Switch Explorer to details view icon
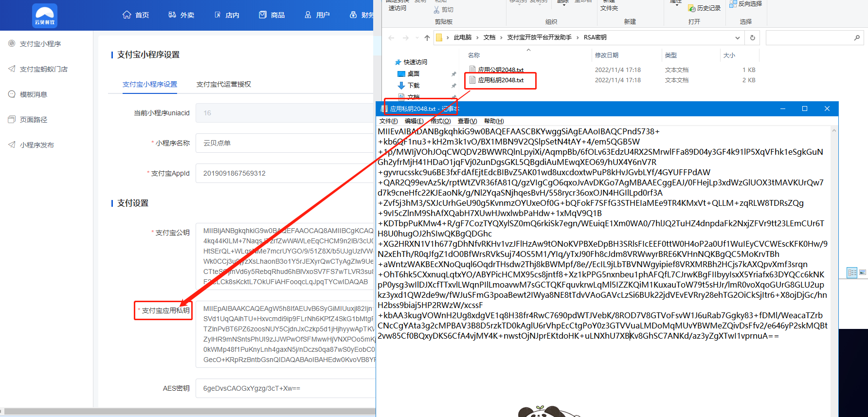868x417 pixels. pyautogui.click(x=852, y=272)
